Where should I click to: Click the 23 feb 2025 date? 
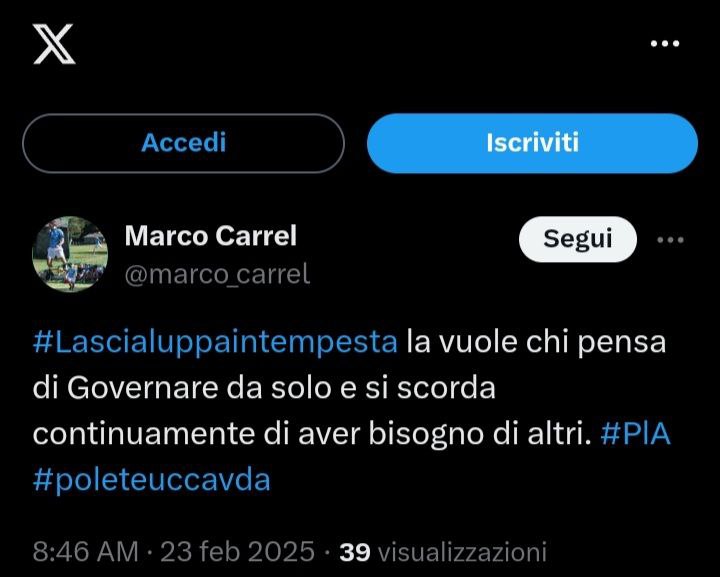(x=237, y=551)
